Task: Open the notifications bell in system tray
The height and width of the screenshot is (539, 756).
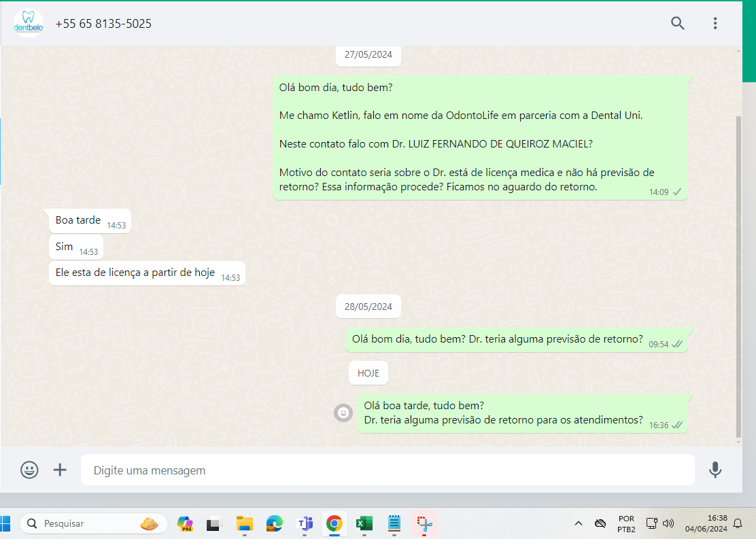Action: [738, 523]
